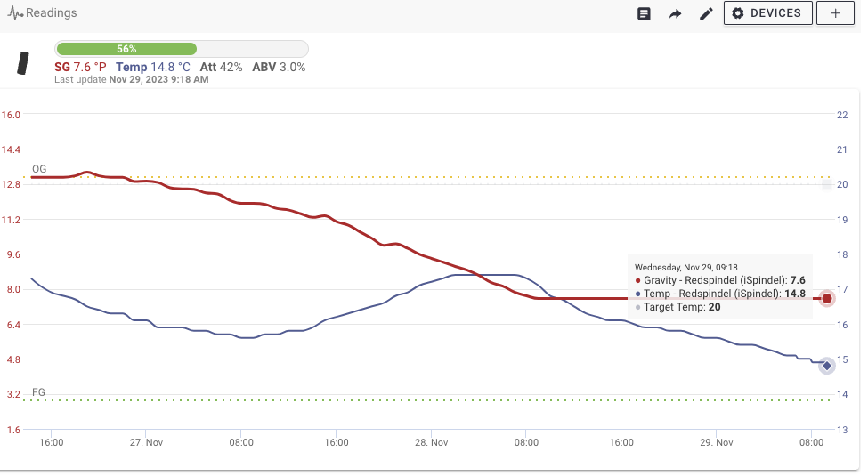Click the faint Target Temp marker
The height and width of the screenshot is (476, 868).
826,184
